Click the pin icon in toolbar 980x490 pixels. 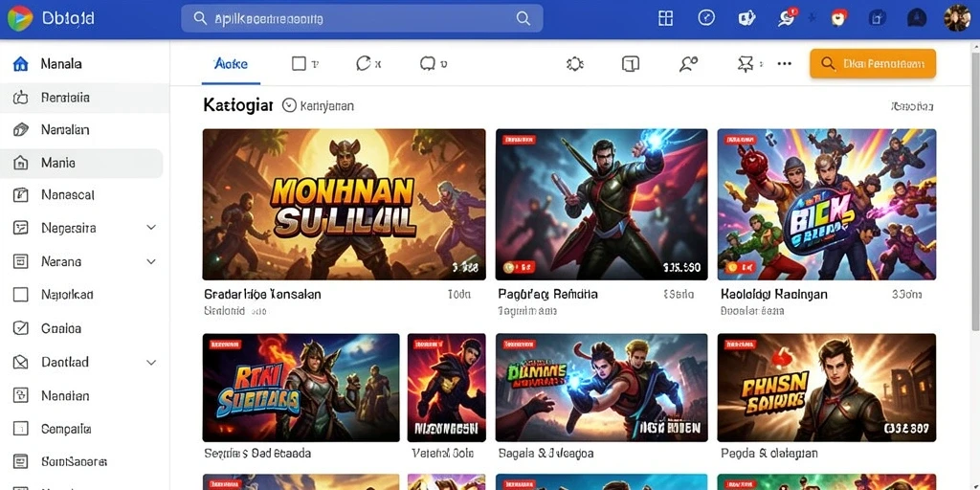pyautogui.click(x=745, y=63)
